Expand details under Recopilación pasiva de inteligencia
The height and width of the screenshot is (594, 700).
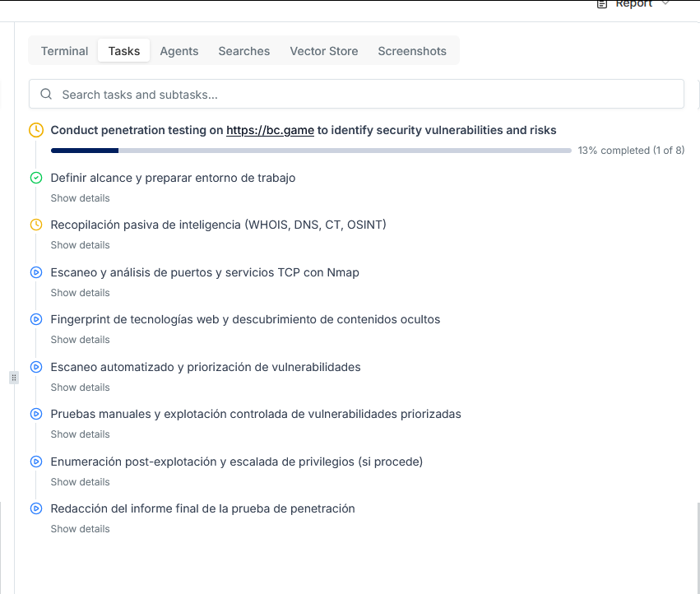(x=80, y=245)
